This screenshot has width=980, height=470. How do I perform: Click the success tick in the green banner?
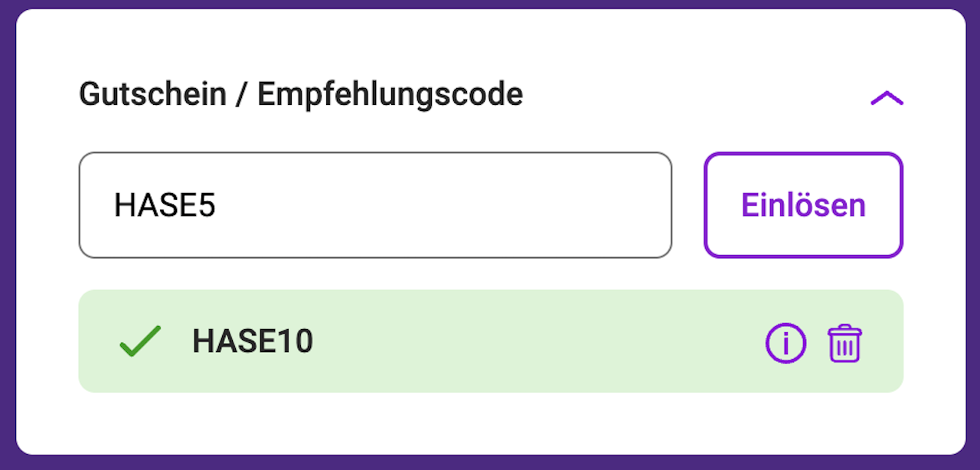(x=140, y=341)
